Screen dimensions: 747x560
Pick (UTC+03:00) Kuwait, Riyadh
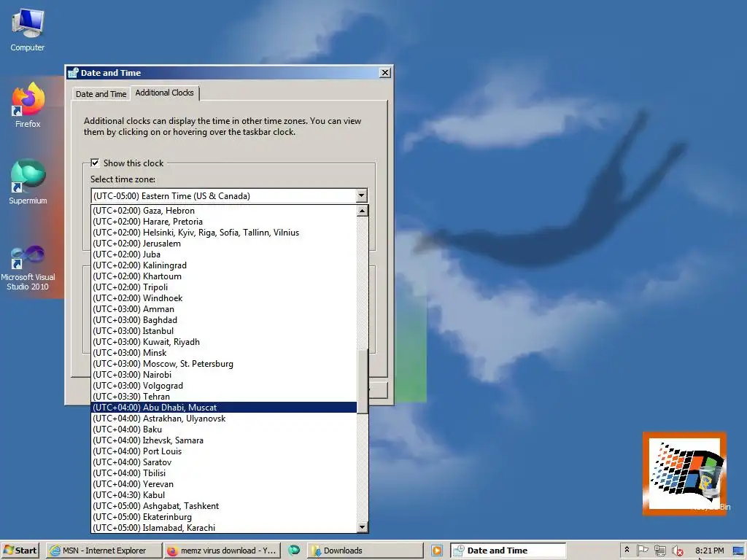(223, 342)
